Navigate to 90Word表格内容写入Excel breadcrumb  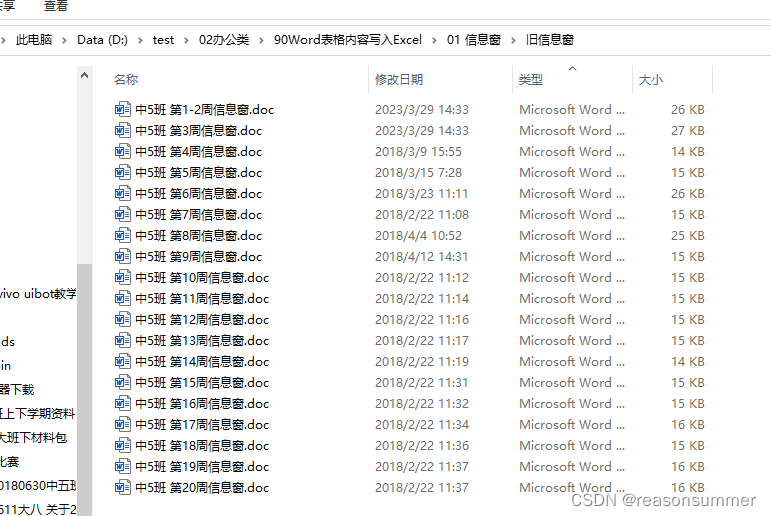pyautogui.click(x=348, y=40)
